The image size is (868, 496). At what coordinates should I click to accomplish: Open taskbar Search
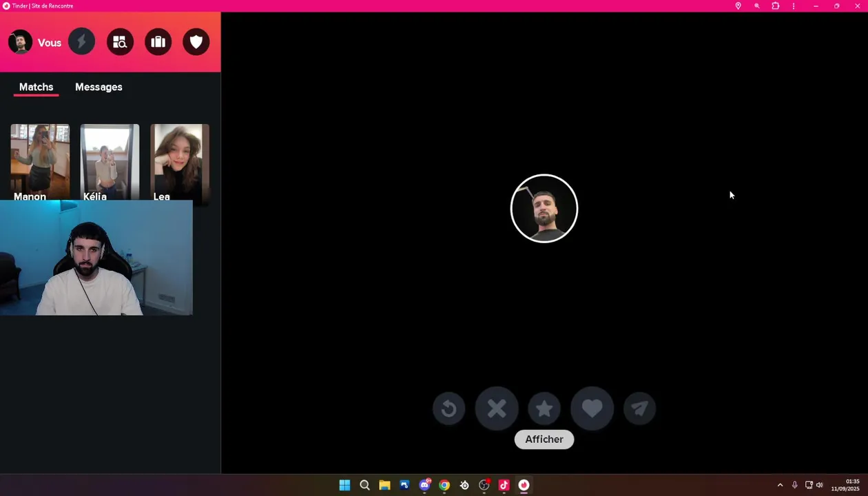364,485
